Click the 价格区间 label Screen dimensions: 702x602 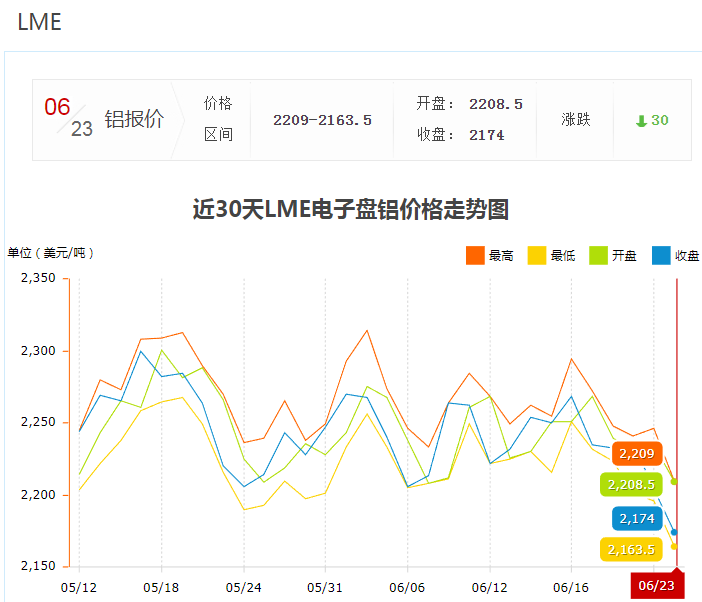coord(218,119)
